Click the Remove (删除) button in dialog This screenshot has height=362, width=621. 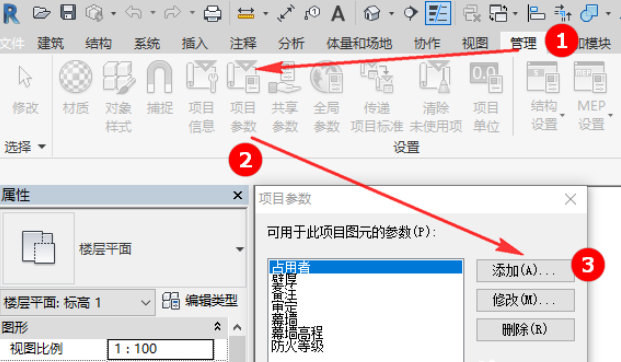tap(525, 330)
